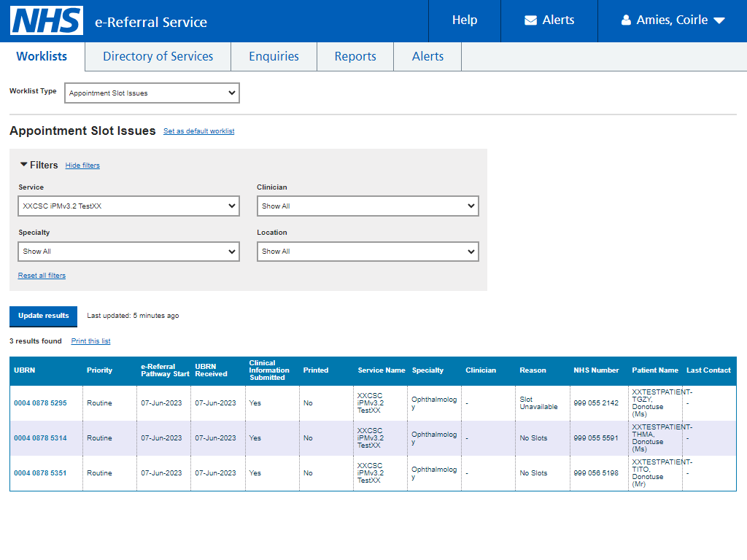This screenshot has height=560, width=747.
Task: Click patient name XXTESTPATIENT-TITO, Donotuse (Mr)
Action: [x=662, y=472]
